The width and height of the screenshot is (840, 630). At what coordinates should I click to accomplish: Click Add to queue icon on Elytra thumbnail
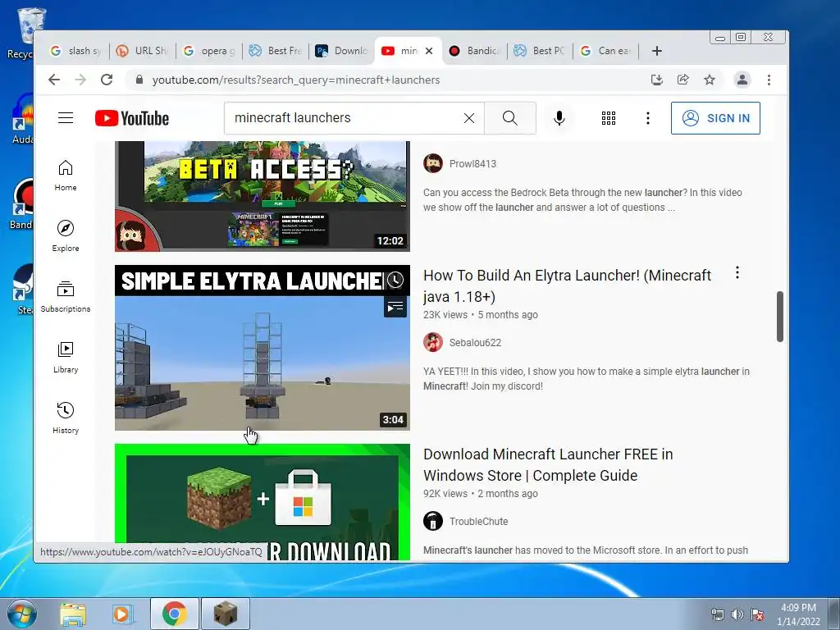click(x=395, y=307)
